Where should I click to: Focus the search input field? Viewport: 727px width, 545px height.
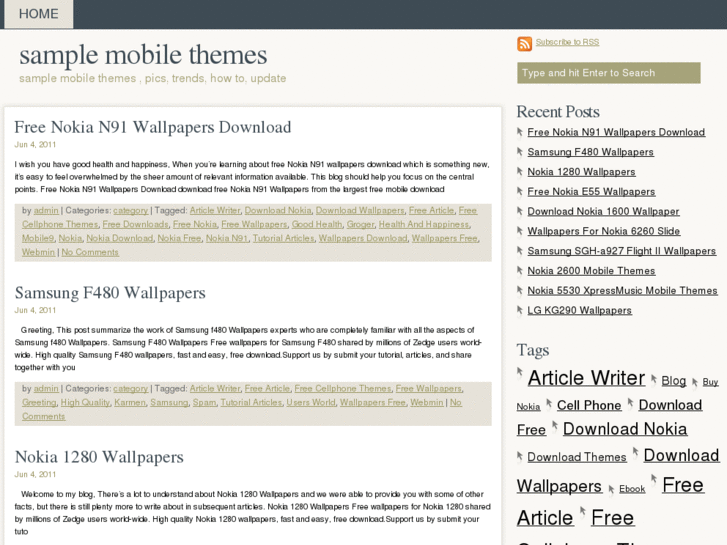[x=608, y=73]
